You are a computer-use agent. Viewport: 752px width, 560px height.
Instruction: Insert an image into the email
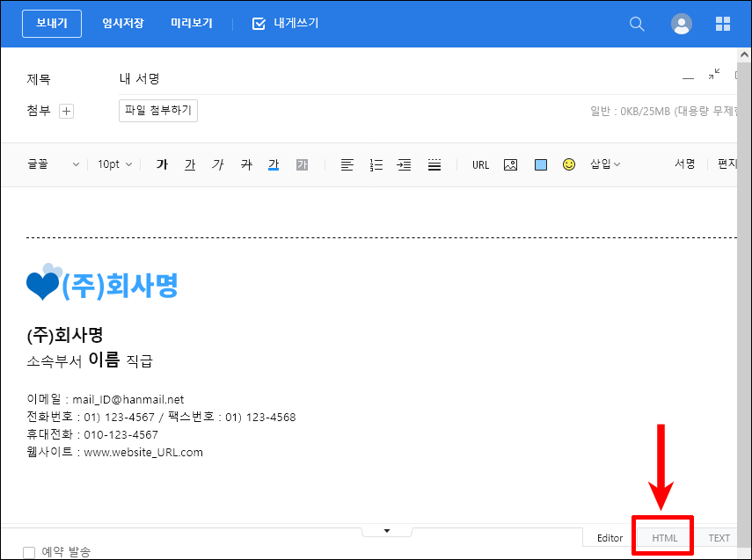(510, 164)
